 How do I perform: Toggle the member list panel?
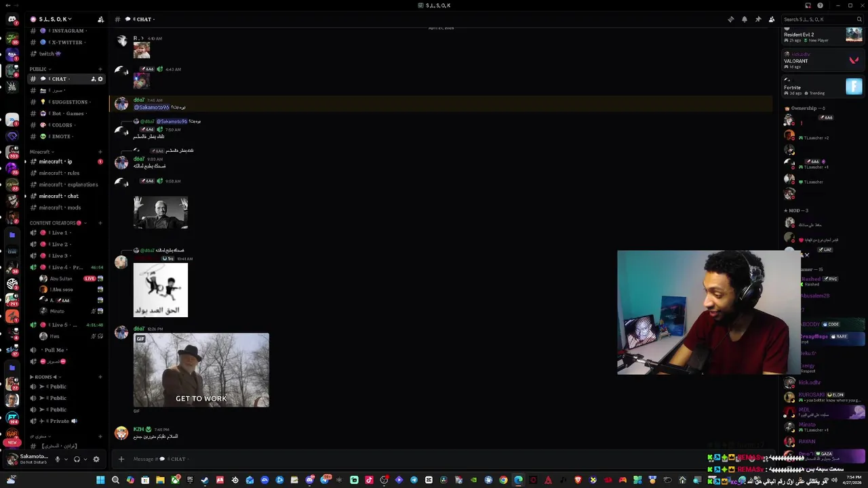coord(771,19)
